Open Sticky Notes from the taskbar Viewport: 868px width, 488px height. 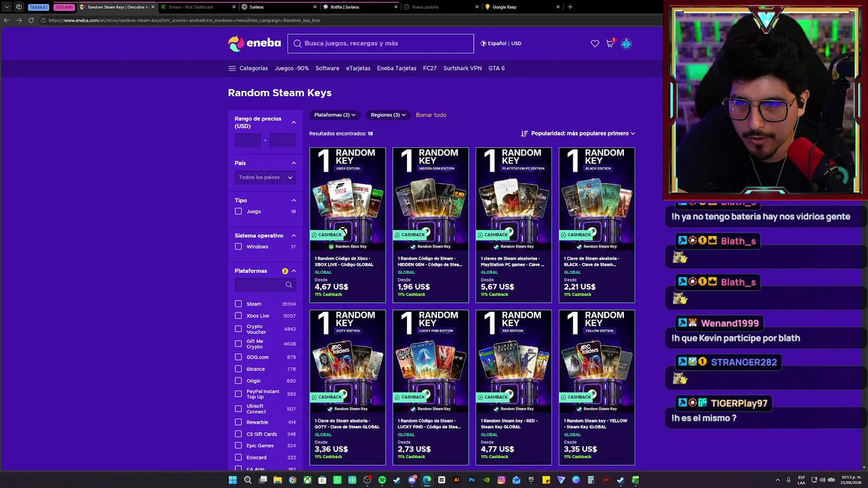pyautogui.click(x=546, y=480)
